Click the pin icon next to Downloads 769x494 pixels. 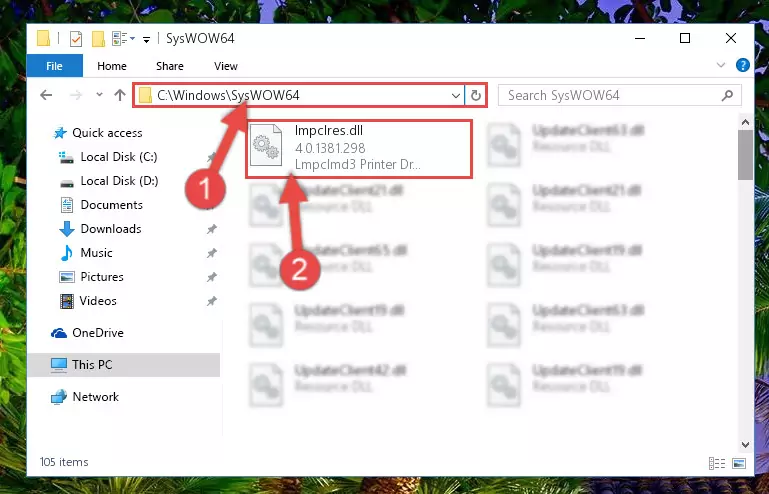211,229
